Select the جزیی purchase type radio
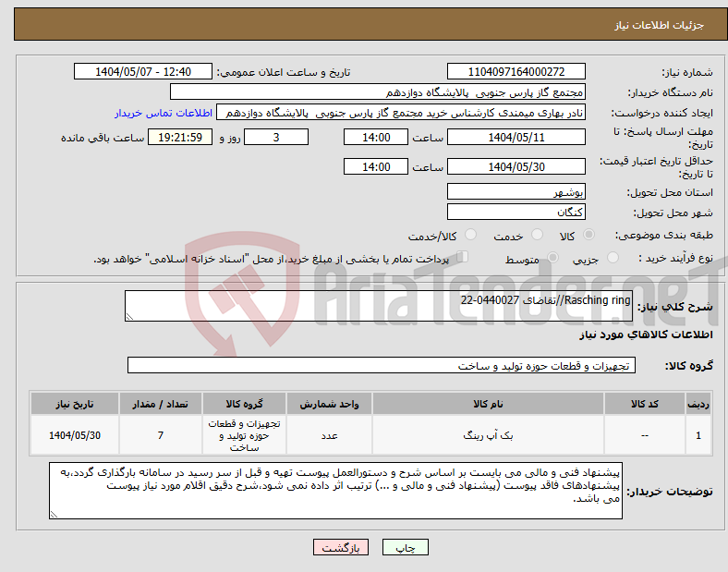 point(613,257)
